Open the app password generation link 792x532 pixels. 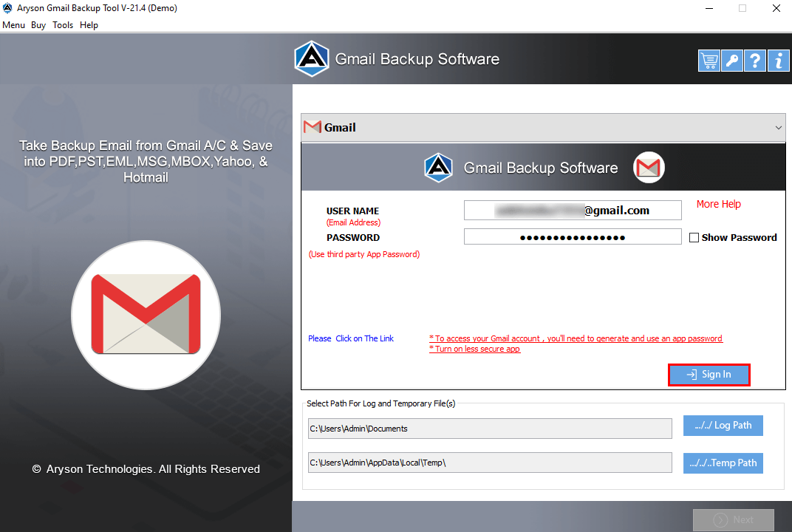576,338
